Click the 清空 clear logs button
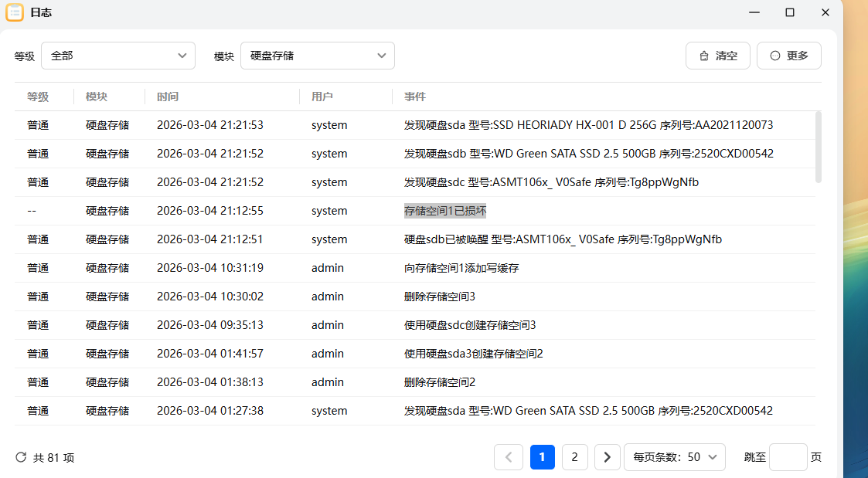 point(717,56)
